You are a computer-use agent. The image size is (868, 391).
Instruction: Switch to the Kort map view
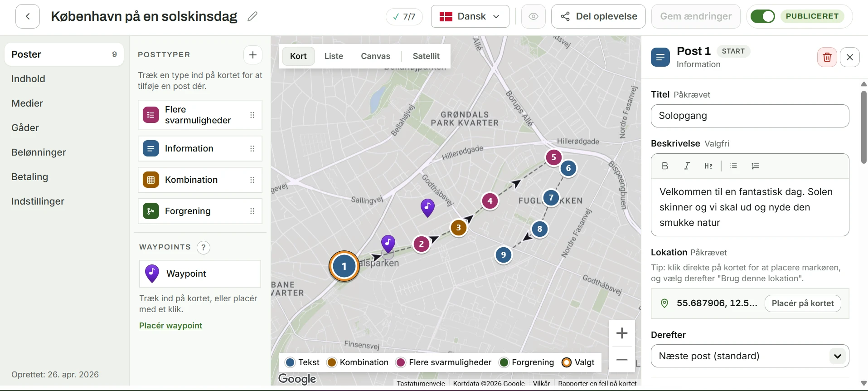click(299, 56)
